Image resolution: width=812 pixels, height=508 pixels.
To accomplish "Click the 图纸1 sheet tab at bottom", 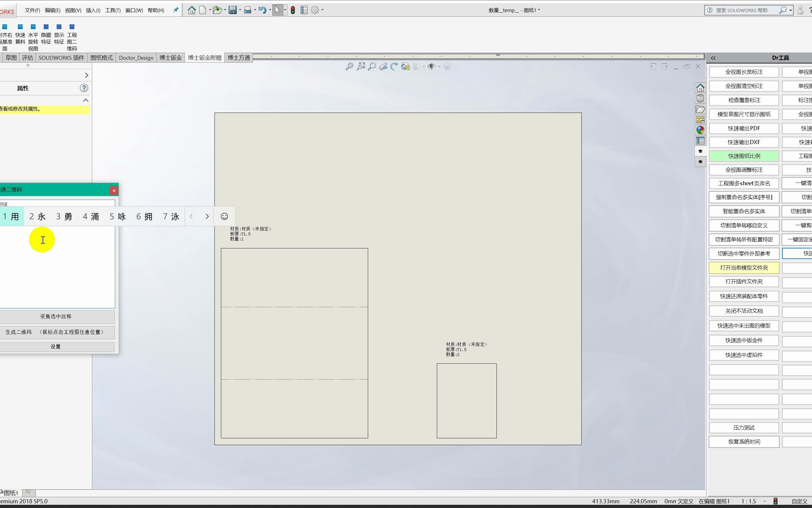I will (11, 493).
